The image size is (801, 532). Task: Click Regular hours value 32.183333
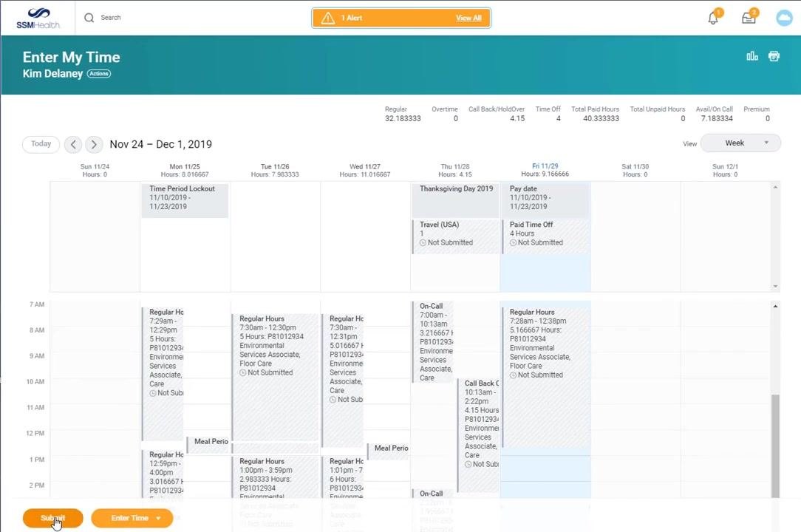pos(403,118)
